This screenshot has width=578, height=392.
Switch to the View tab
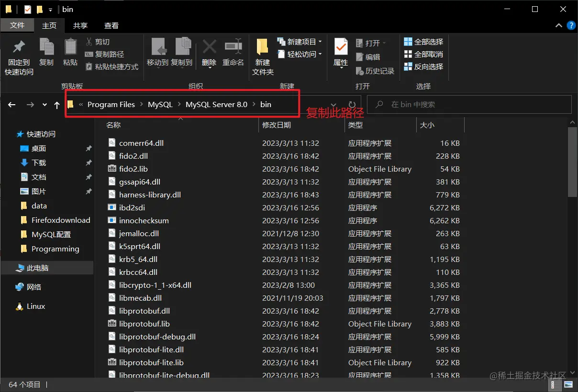coord(111,25)
